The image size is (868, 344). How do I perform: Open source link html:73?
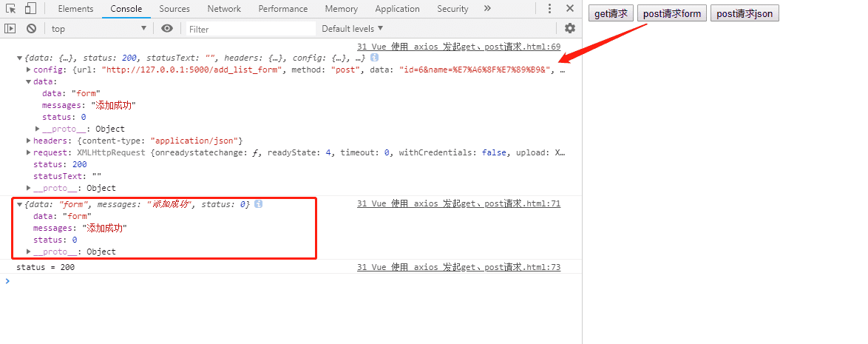pyautogui.click(x=459, y=268)
